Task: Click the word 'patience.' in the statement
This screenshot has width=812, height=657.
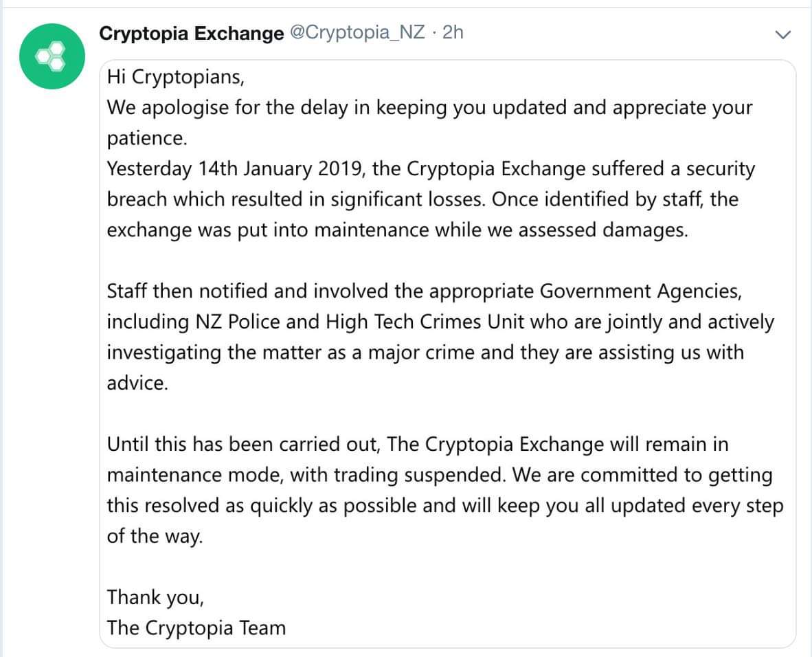Action: pyautogui.click(x=146, y=138)
